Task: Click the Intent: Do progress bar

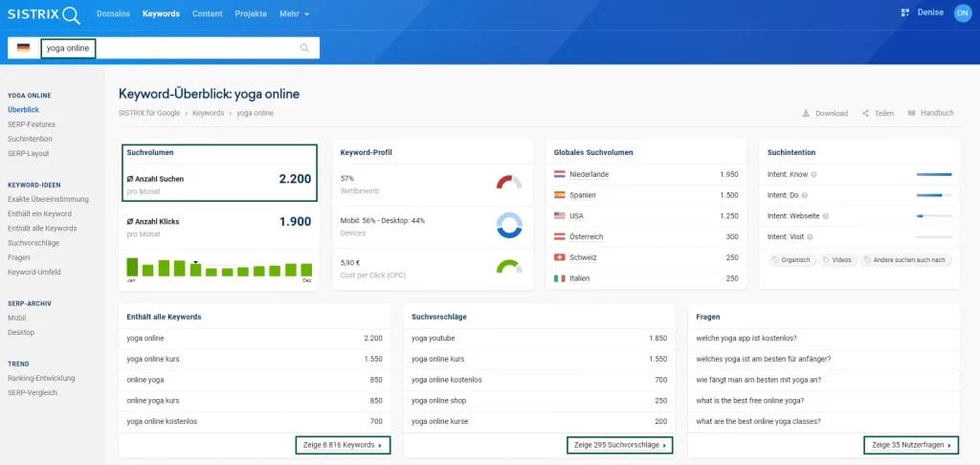Action: point(934,195)
